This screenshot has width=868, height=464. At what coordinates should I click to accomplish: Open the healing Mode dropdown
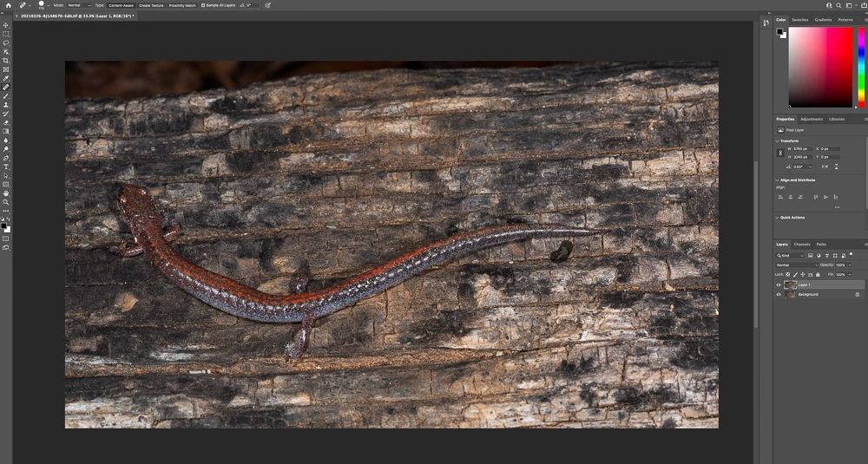79,5
